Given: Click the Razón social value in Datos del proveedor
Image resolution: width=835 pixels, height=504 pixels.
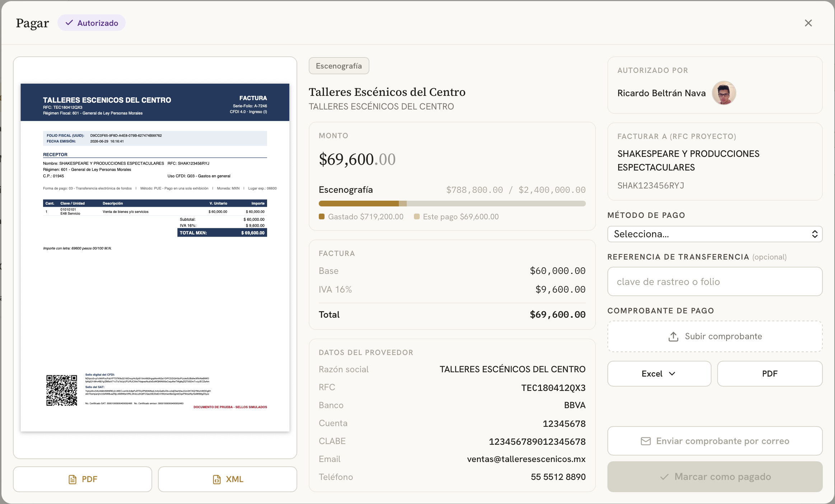Looking at the screenshot, I should pos(513,369).
